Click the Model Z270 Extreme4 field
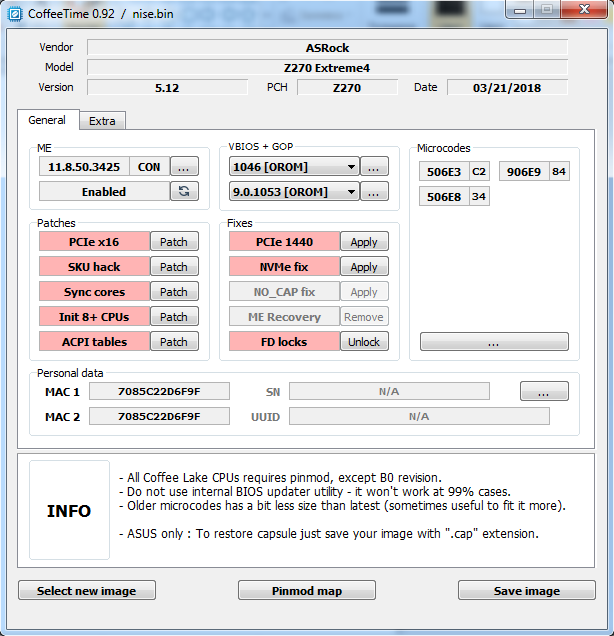614x636 pixels. [327, 67]
